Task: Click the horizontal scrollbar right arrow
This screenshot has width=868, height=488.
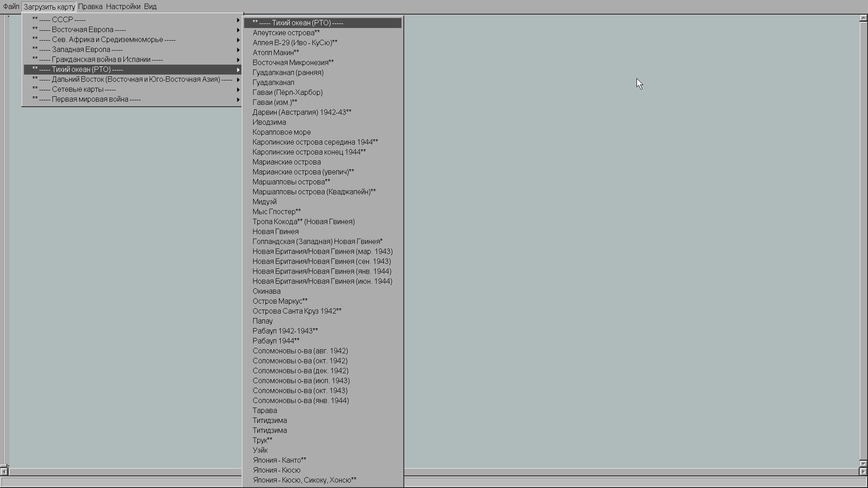Action: 863,472
